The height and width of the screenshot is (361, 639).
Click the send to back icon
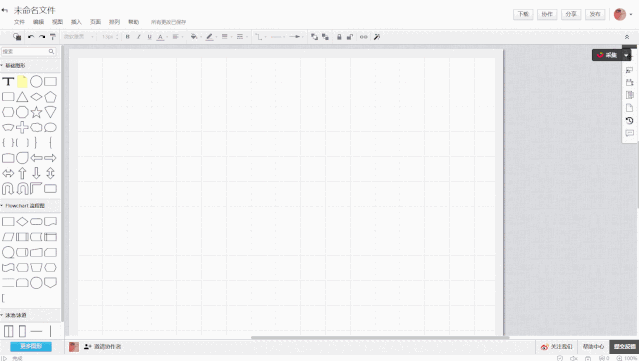click(x=325, y=37)
